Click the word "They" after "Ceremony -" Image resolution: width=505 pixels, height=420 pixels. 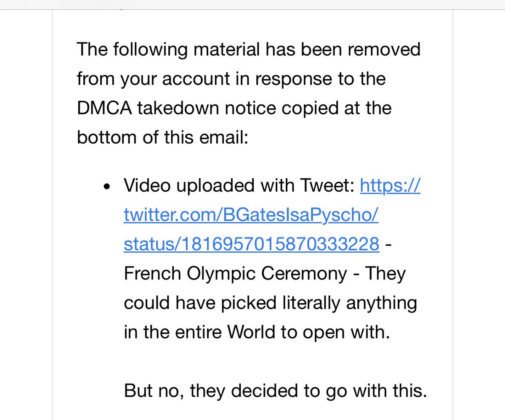point(386,274)
